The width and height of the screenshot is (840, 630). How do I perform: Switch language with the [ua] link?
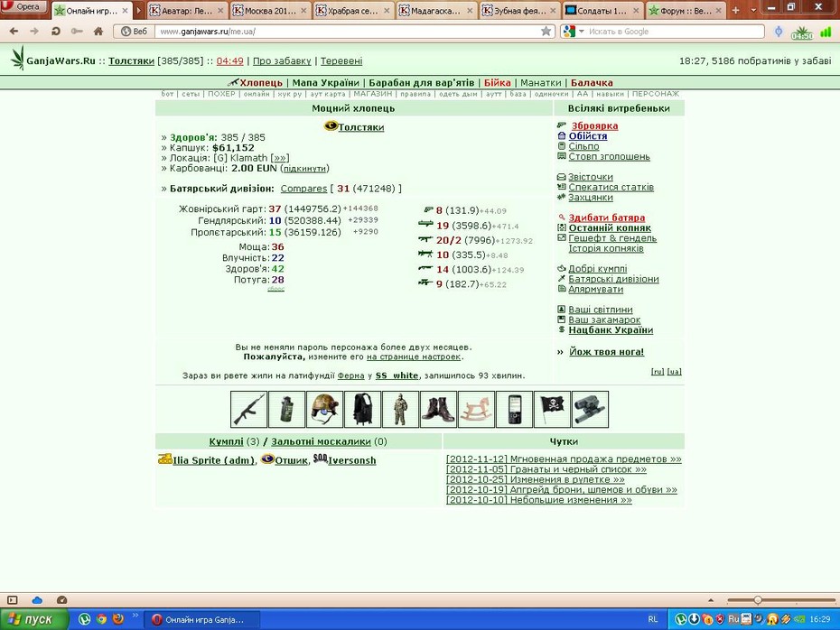click(675, 372)
